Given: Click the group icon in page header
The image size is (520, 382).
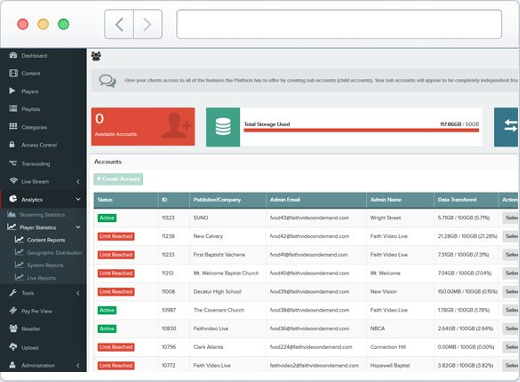Looking at the screenshot, I should [x=96, y=56].
